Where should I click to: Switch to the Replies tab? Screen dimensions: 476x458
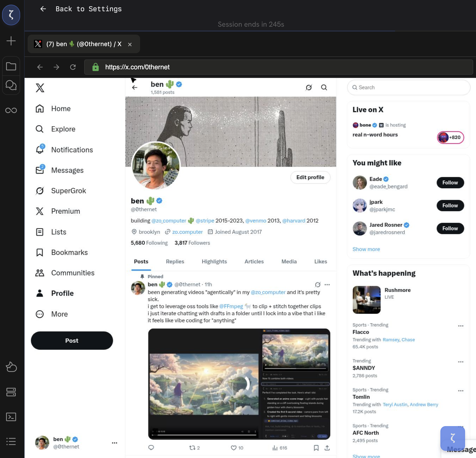175,261
